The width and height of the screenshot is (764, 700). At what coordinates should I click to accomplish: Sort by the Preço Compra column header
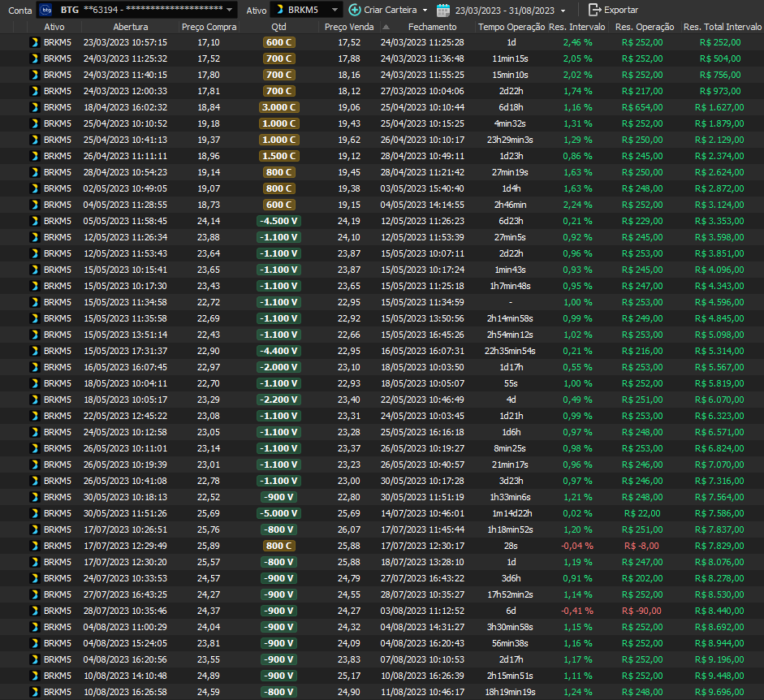(209, 27)
